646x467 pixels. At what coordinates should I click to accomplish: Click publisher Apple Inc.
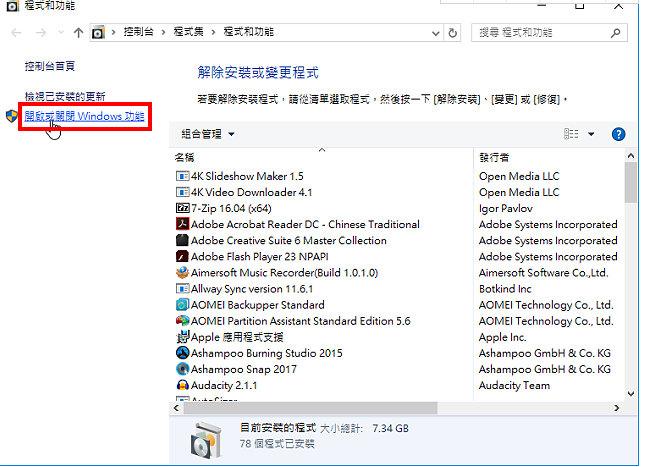coord(503,337)
